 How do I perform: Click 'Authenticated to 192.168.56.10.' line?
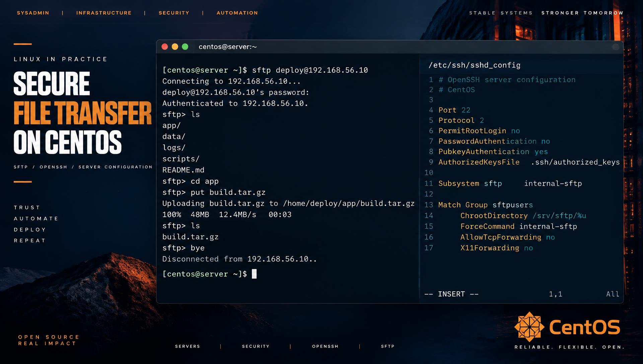coord(235,103)
